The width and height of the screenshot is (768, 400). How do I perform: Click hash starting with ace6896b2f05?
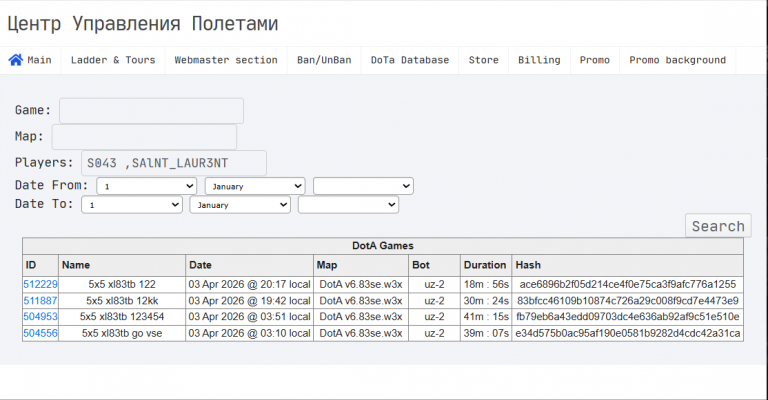pos(627,284)
